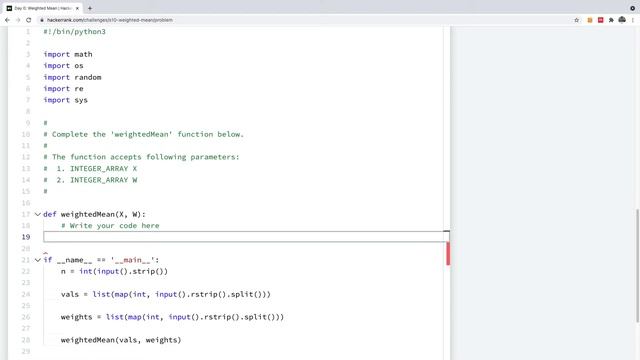Click the 'import random' line

coord(72,77)
